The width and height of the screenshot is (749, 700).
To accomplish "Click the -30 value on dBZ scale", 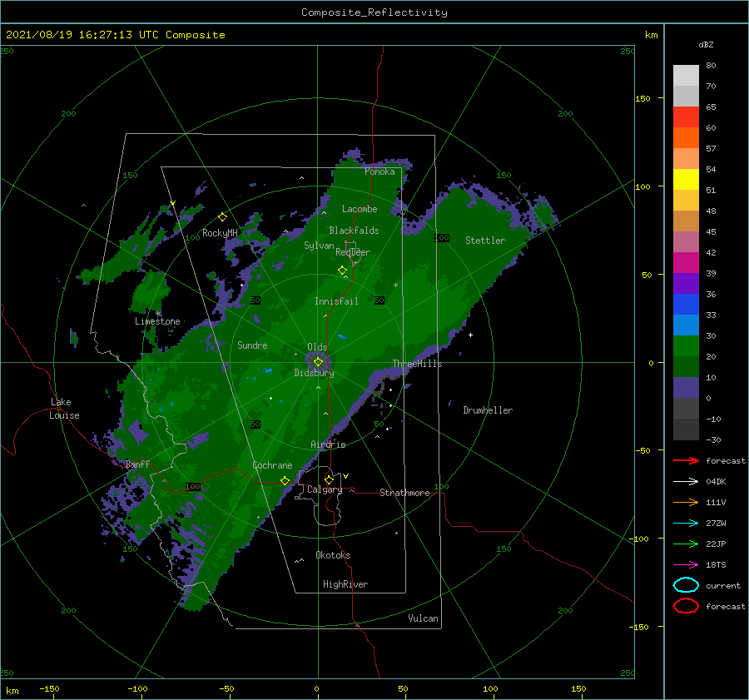I will coord(713,439).
